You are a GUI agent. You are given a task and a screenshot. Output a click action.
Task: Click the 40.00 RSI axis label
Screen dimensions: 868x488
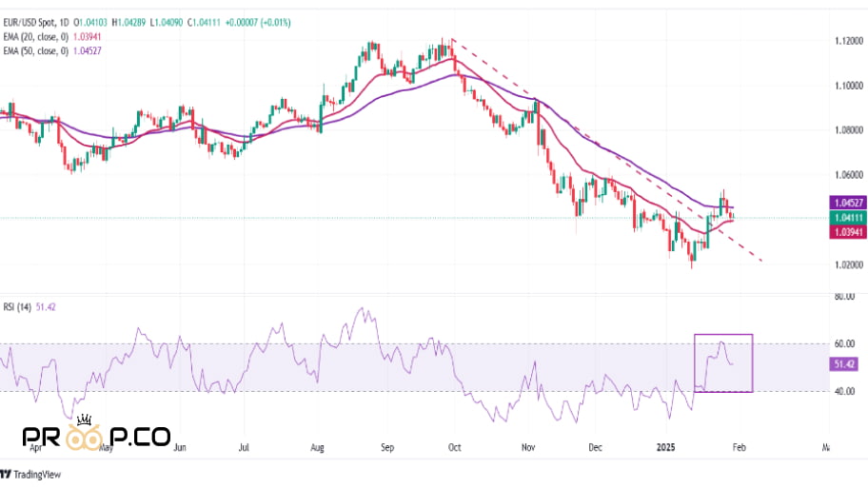(x=845, y=391)
